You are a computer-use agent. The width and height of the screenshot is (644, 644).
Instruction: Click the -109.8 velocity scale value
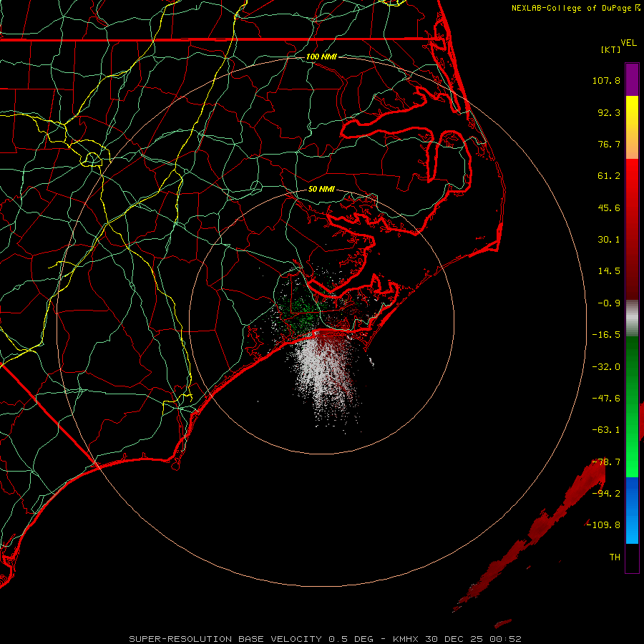click(603, 525)
